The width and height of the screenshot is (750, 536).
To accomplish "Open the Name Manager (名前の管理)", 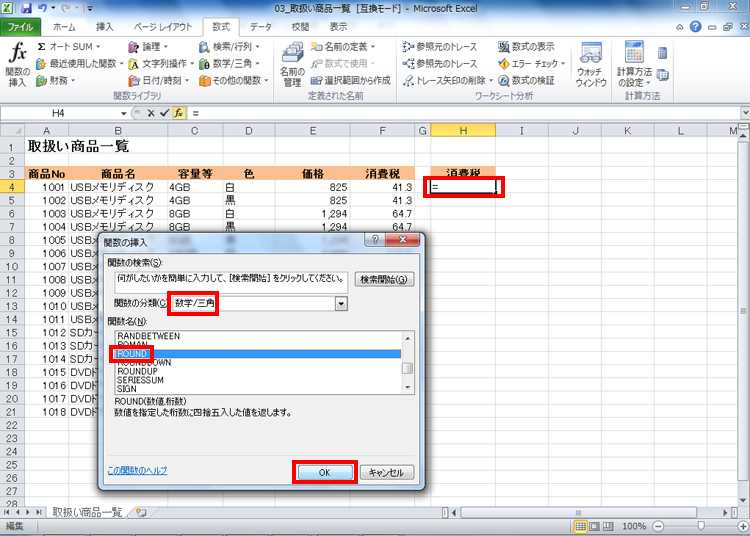I will tap(292, 64).
